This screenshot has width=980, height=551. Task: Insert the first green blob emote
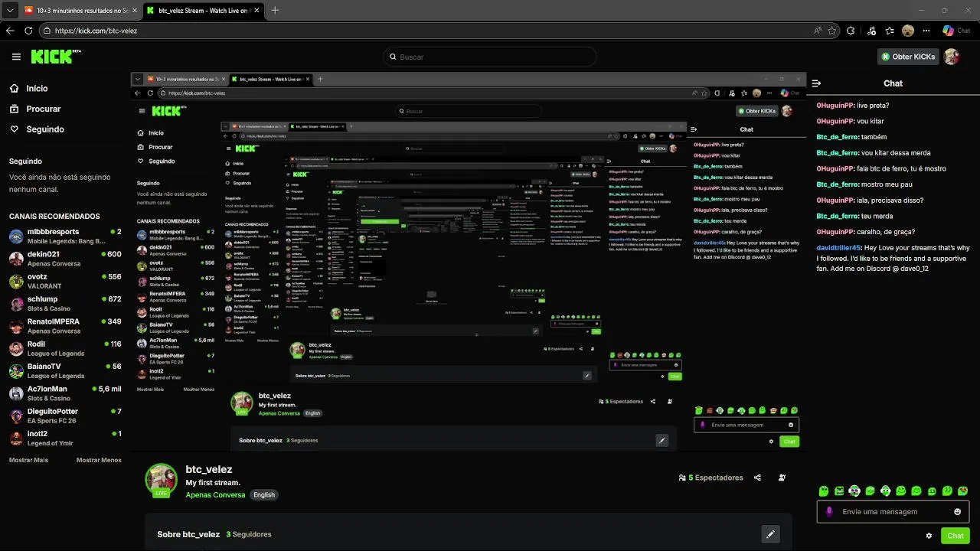tap(824, 491)
